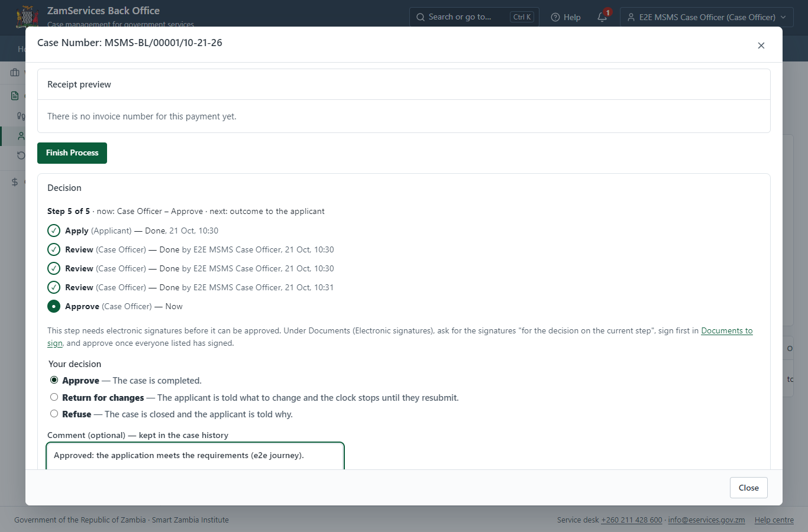Viewport: 808px width, 532px height.
Task: Dismiss the case dialog with the X
Action: (761, 46)
